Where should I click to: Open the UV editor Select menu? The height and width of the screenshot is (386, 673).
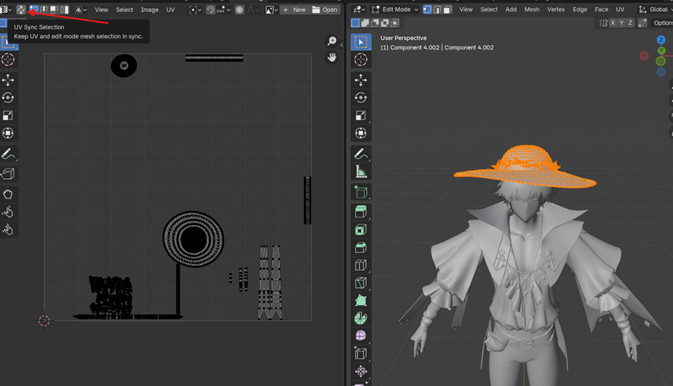124,9
